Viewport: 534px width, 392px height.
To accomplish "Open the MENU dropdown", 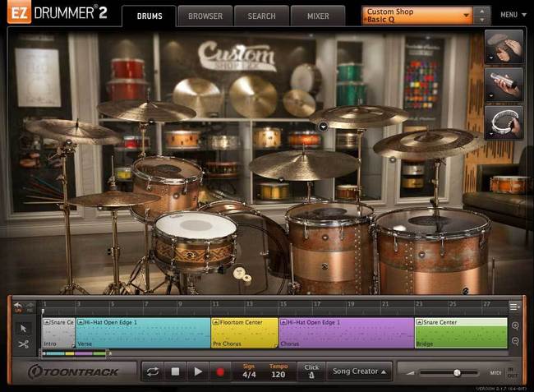I will click(x=513, y=15).
